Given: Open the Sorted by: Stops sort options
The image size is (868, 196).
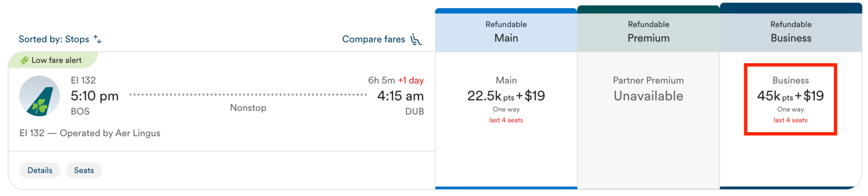Looking at the screenshot, I should click(54, 39).
